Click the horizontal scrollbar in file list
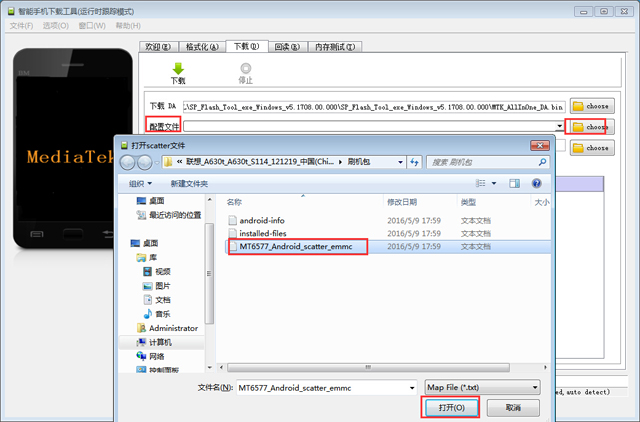 (x=368, y=367)
